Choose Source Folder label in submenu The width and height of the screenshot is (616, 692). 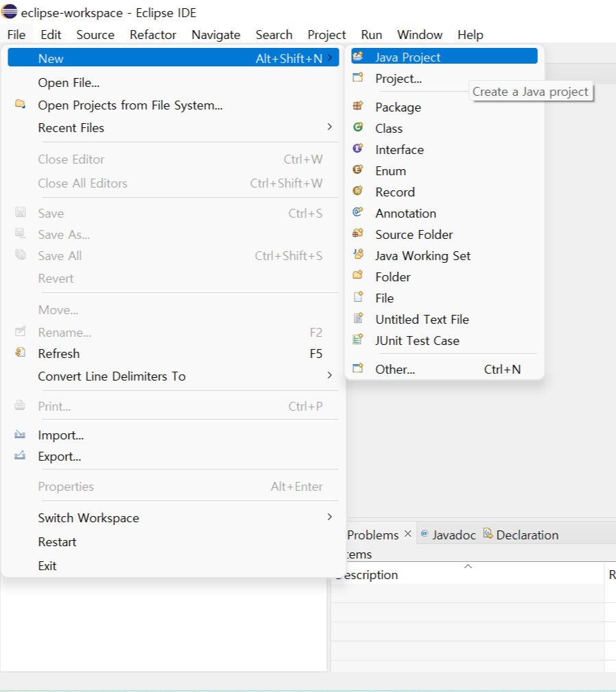pos(414,234)
